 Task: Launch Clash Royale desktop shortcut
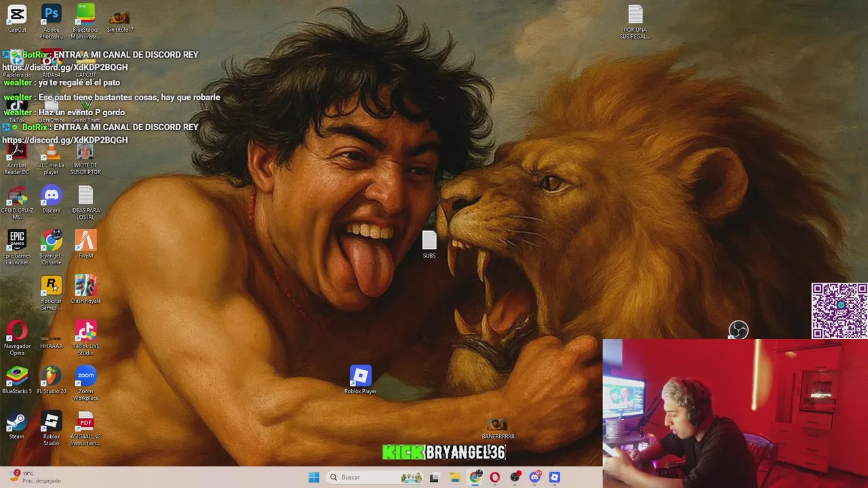85,291
